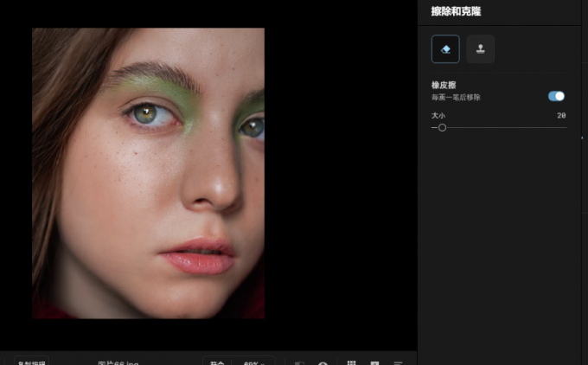This screenshot has width=588, height=365.
Task: Click the far right end of size slider track
Action: [566, 127]
